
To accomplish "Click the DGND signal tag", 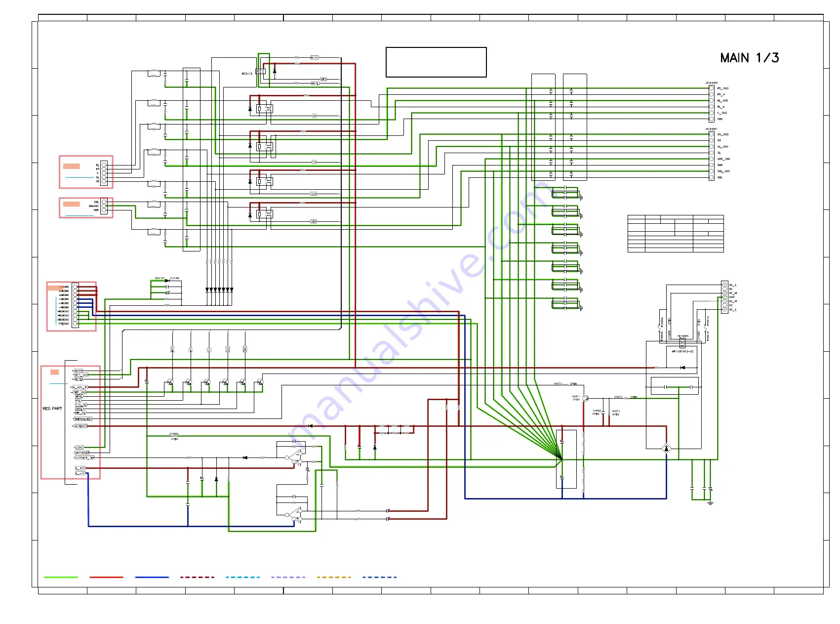I will (79, 448).
